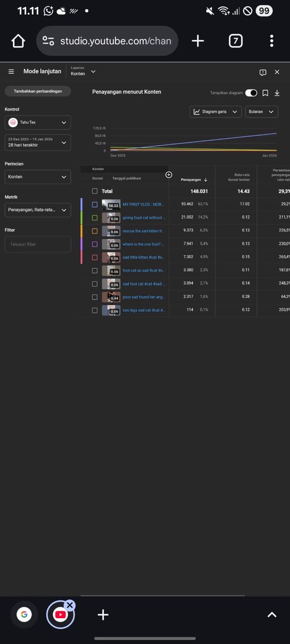The image size is (290, 644).
Task: Open the Metrik Penayangan dropdown
Action: [x=38, y=210]
